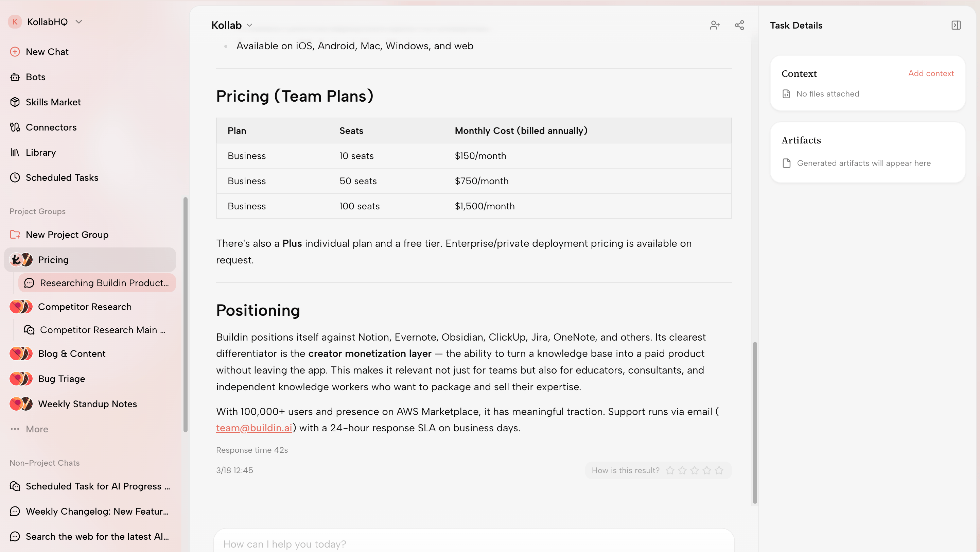
Task: Click the share icon in chat header
Action: [x=739, y=25]
